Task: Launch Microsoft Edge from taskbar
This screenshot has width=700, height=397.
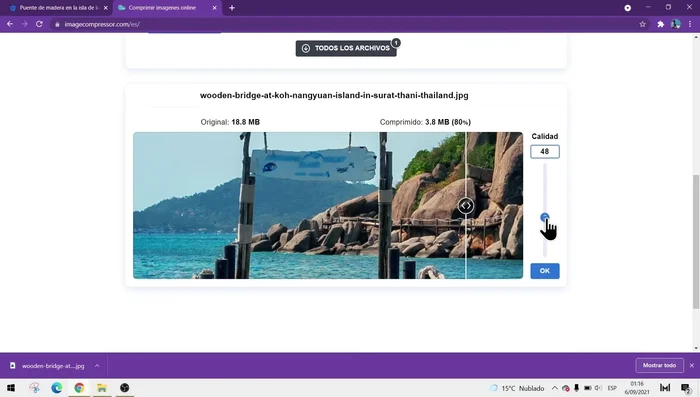Action: coord(57,388)
